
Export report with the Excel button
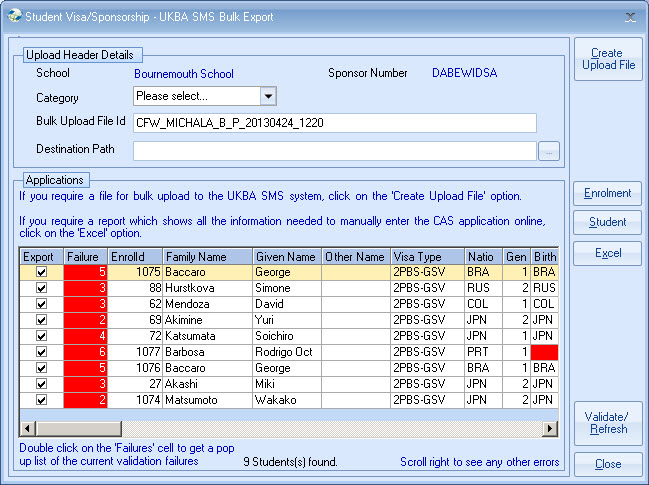607,253
